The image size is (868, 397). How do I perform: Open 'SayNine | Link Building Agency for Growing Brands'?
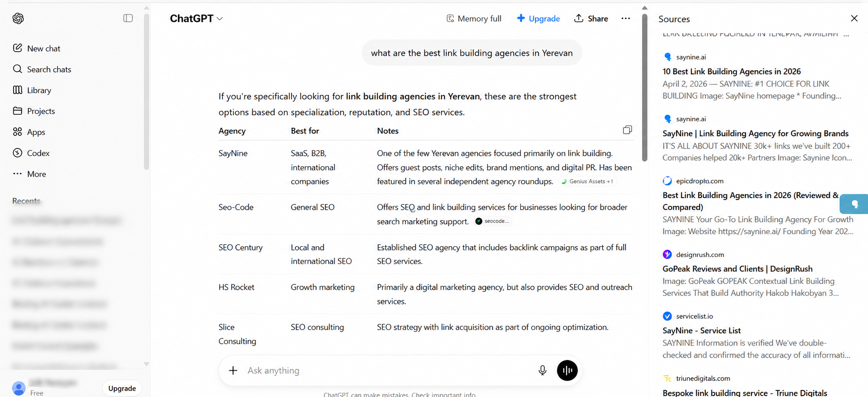(x=755, y=133)
